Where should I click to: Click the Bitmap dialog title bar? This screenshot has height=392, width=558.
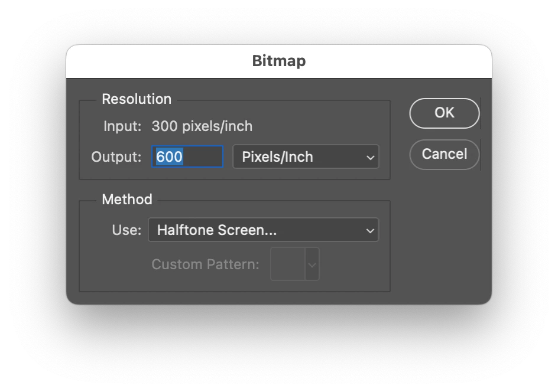click(279, 61)
